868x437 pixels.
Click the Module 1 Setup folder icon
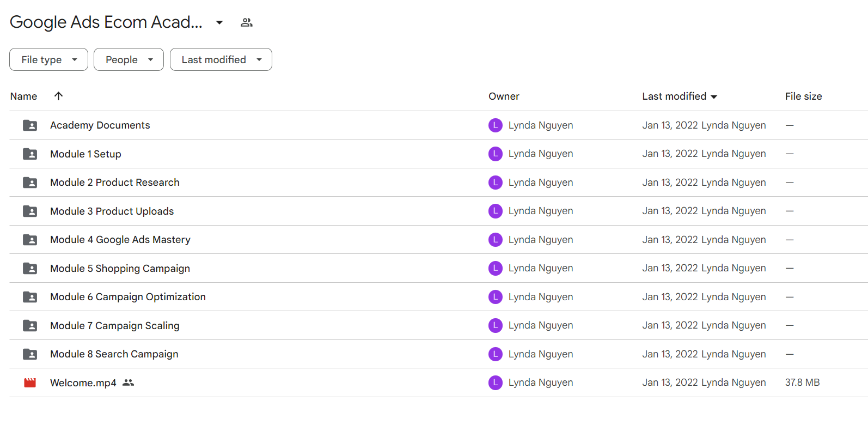[x=30, y=154]
